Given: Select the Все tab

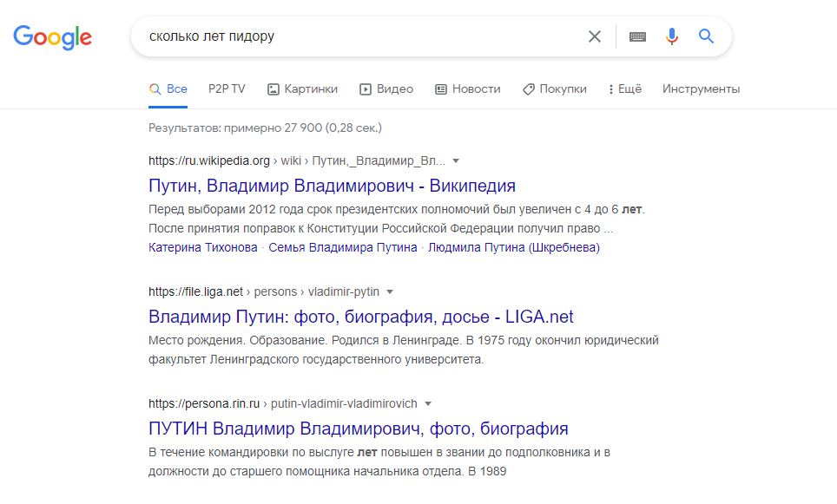Looking at the screenshot, I should (x=168, y=89).
